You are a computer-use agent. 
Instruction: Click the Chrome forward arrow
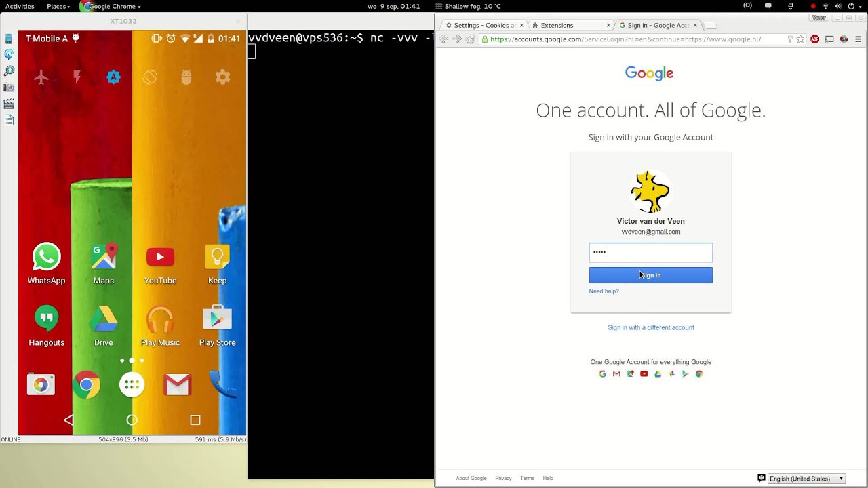click(x=457, y=39)
